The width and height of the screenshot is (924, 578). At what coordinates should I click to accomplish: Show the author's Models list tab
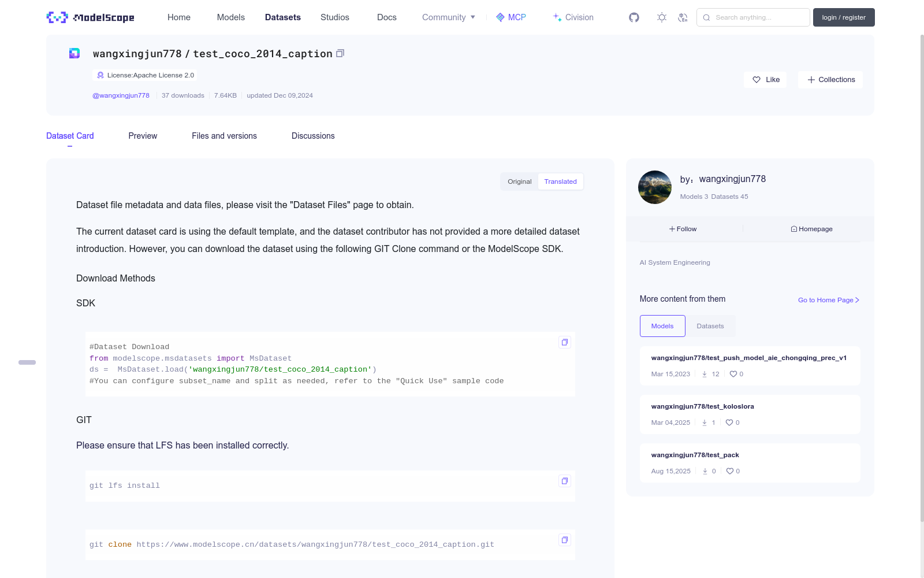[x=662, y=326]
